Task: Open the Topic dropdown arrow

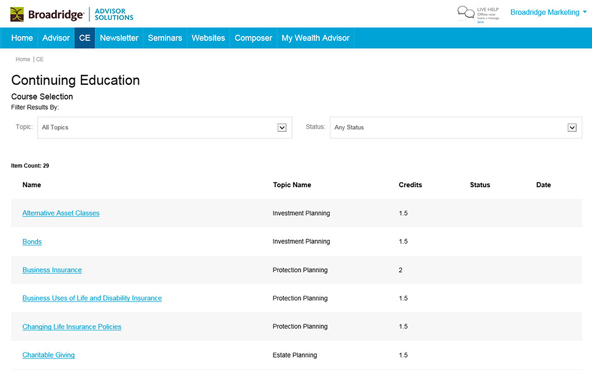Action: pos(282,128)
